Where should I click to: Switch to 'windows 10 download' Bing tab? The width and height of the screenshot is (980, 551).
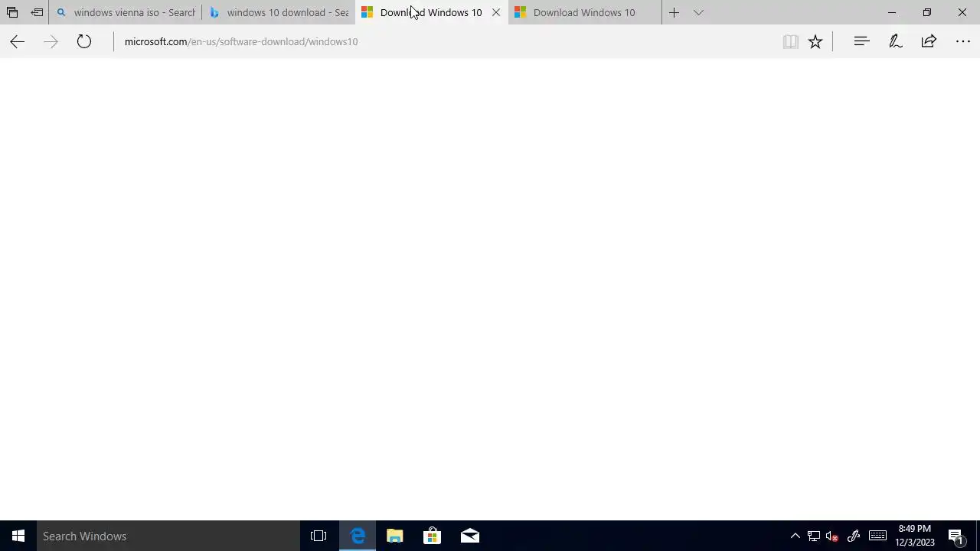pyautogui.click(x=279, y=12)
